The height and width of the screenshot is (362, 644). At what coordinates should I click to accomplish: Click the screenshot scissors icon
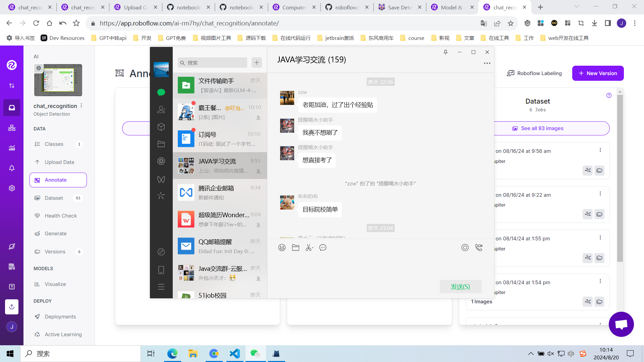309,248
